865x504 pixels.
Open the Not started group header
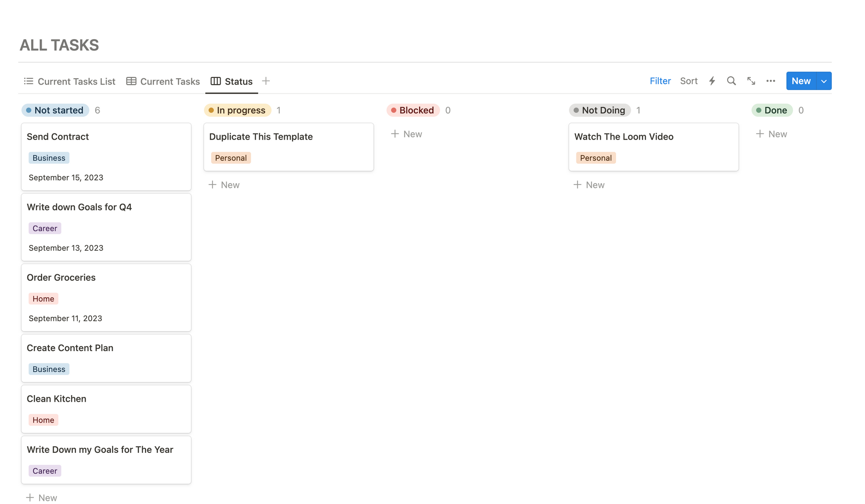[x=55, y=110]
